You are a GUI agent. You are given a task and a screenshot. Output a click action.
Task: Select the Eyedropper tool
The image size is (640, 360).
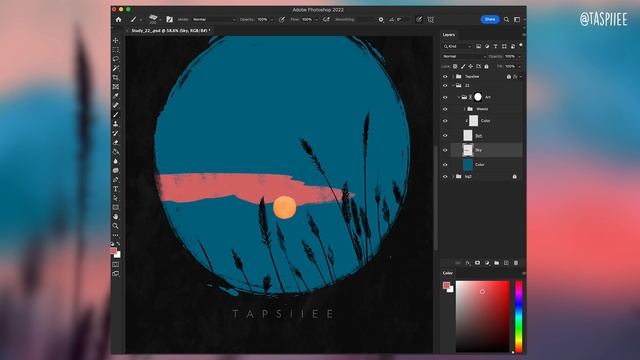116,96
